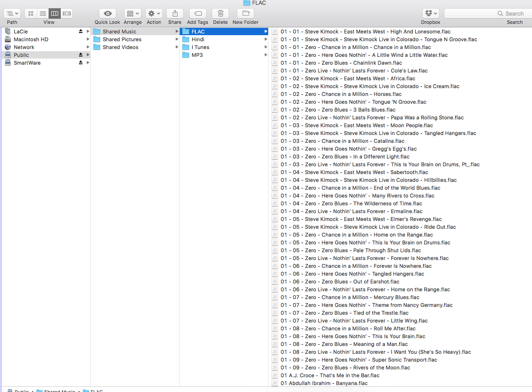Click the Quick Look eye icon
This screenshot has height=392, width=532.
pos(108,13)
